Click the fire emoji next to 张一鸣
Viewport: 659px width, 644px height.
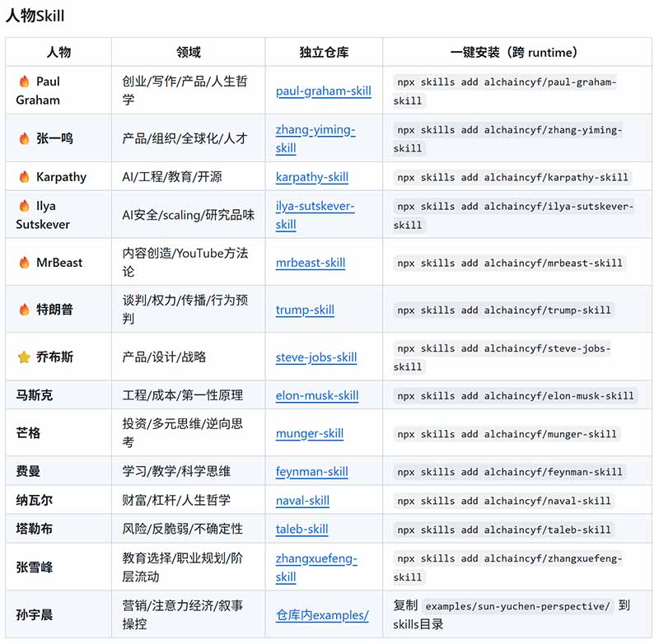pyautogui.click(x=25, y=138)
